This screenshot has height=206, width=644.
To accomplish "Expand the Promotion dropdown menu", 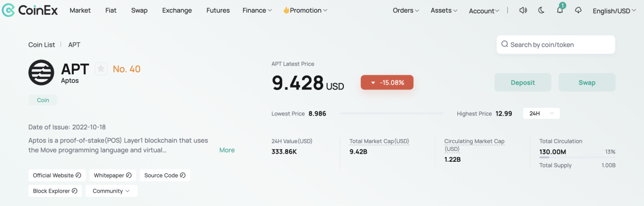I will (x=305, y=10).
